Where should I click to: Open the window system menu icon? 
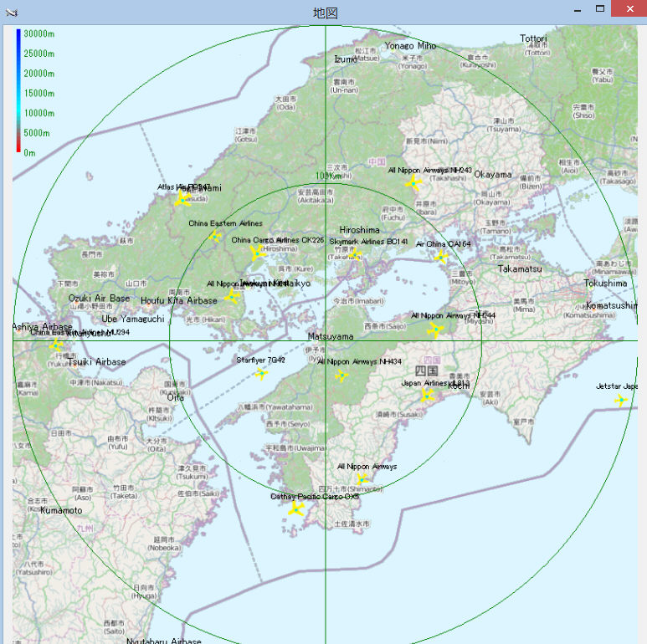(x=12, y=12)
